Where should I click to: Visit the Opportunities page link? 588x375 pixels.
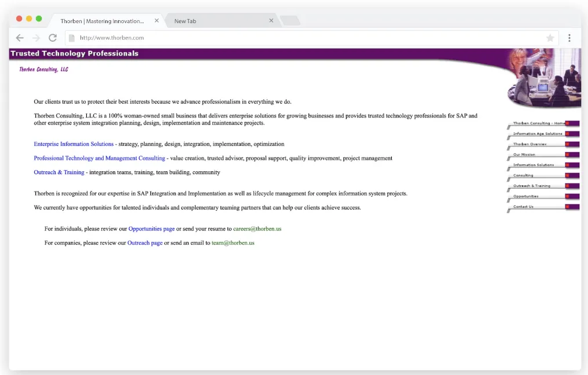coord(152,229)
